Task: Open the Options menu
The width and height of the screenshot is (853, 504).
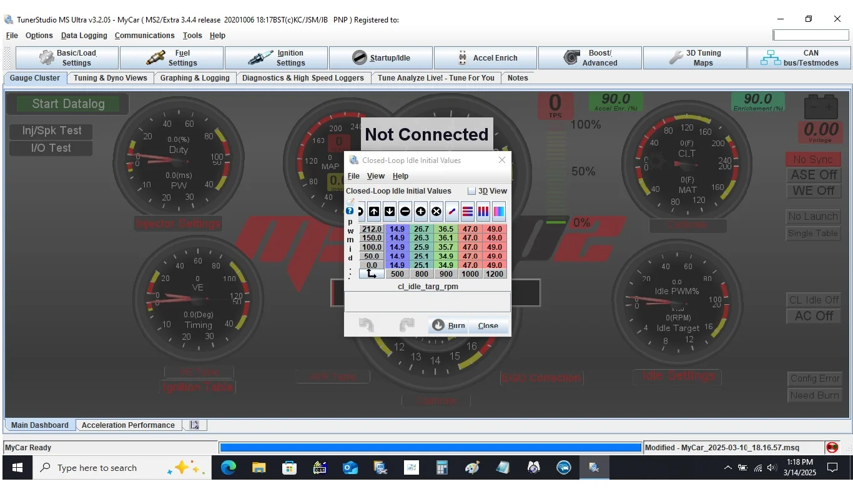Action: [x=39, y=36]
